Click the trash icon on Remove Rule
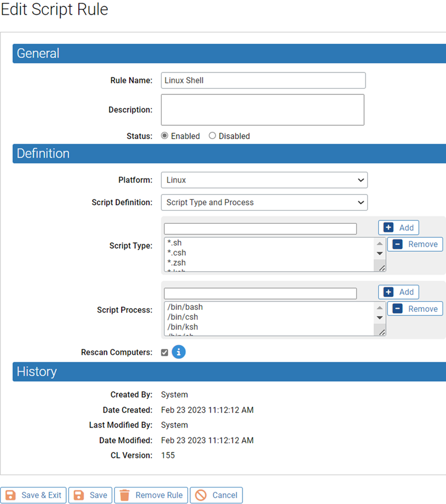 [x=125, y=495]
